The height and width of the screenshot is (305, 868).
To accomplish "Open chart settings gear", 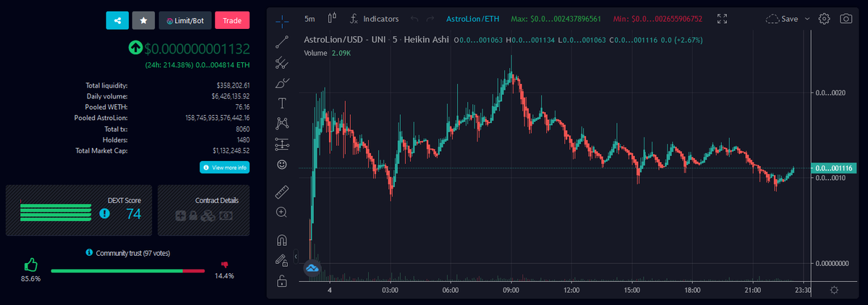I will point(824,19).
